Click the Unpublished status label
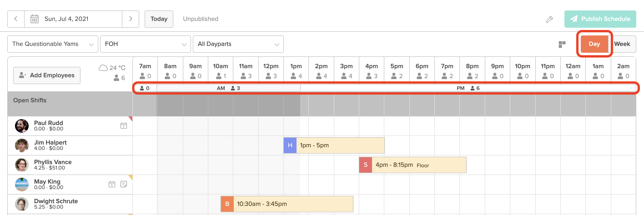 pos(201,19)
